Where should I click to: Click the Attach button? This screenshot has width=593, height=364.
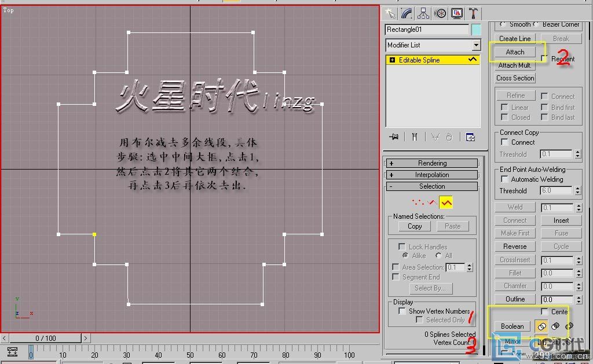(x=515, y=52)
